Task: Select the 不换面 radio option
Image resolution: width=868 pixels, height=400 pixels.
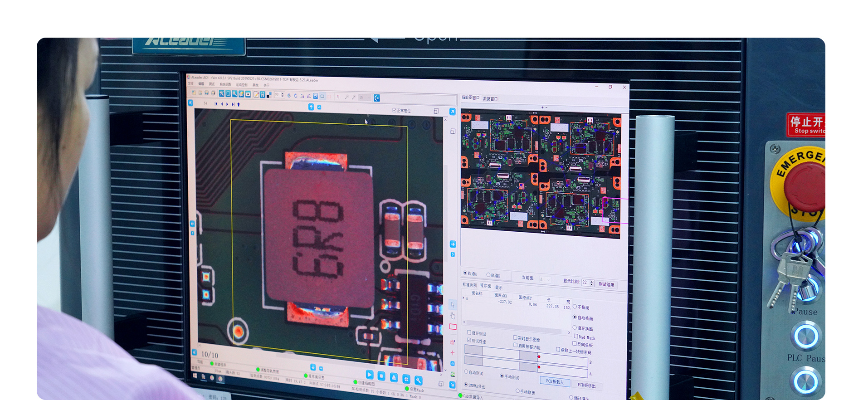Action: (x=575, y=307)
